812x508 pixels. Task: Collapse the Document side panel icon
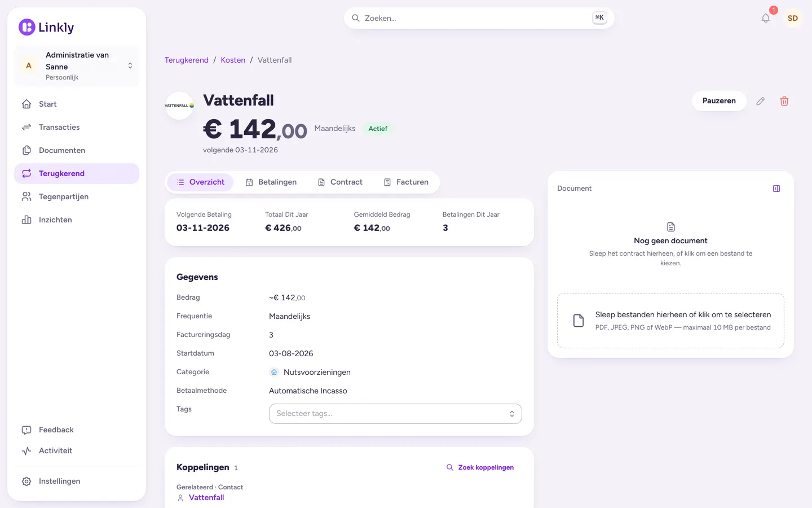tap(776, 189)
